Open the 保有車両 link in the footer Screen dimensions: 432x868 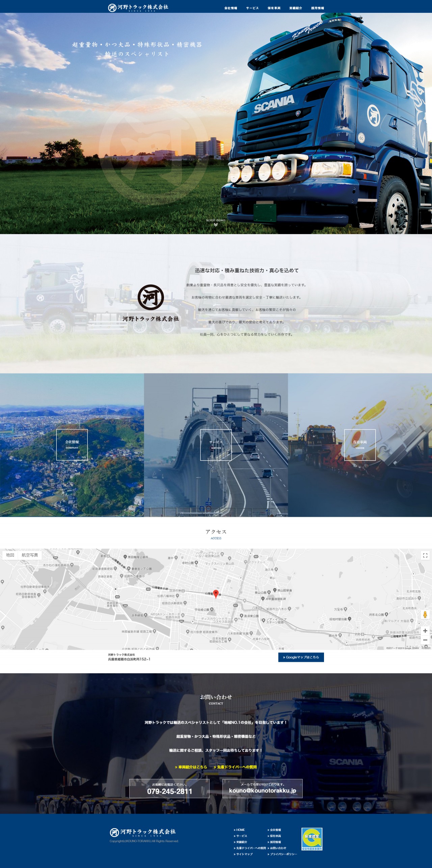click(274, 836)
